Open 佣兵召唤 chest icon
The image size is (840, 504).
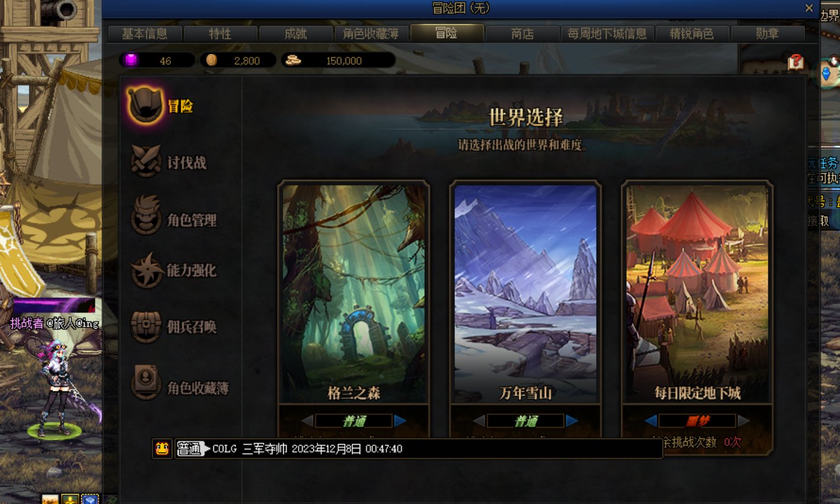146,326
